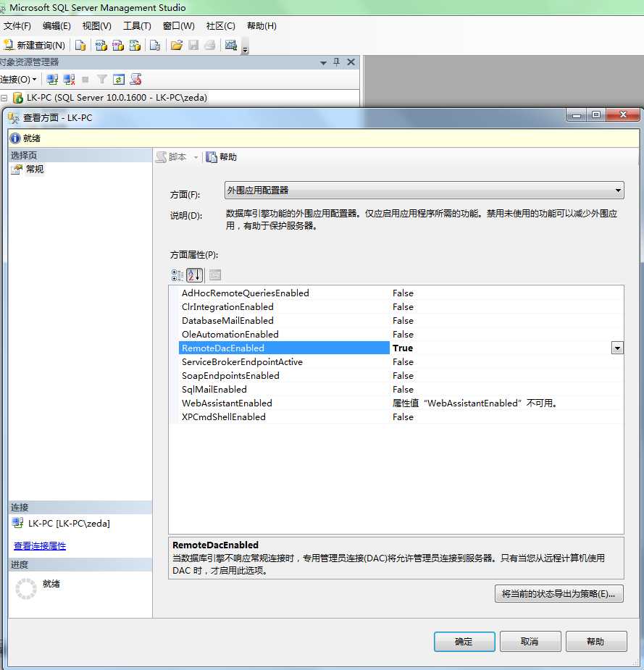Open the 脚本 dropdown arrow
Image resolution: width=644 pixels, height=670 pixels.
(196, 157)
